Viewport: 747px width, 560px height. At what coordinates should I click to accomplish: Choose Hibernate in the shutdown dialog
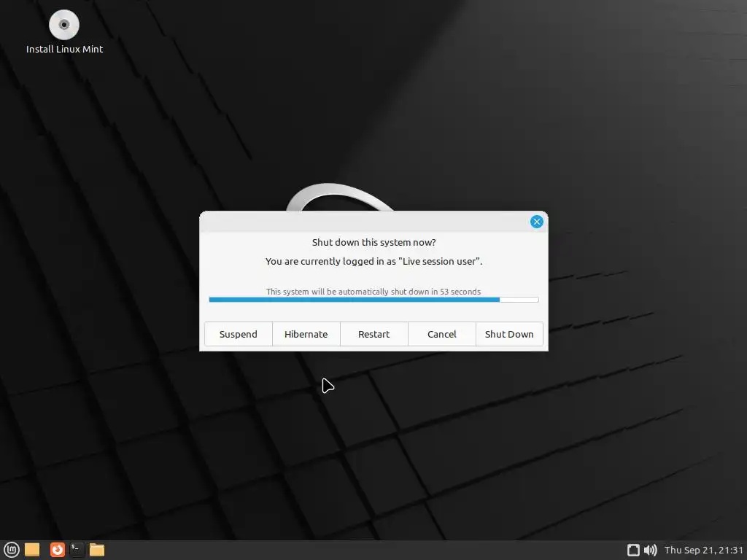(x=306, y=334)
